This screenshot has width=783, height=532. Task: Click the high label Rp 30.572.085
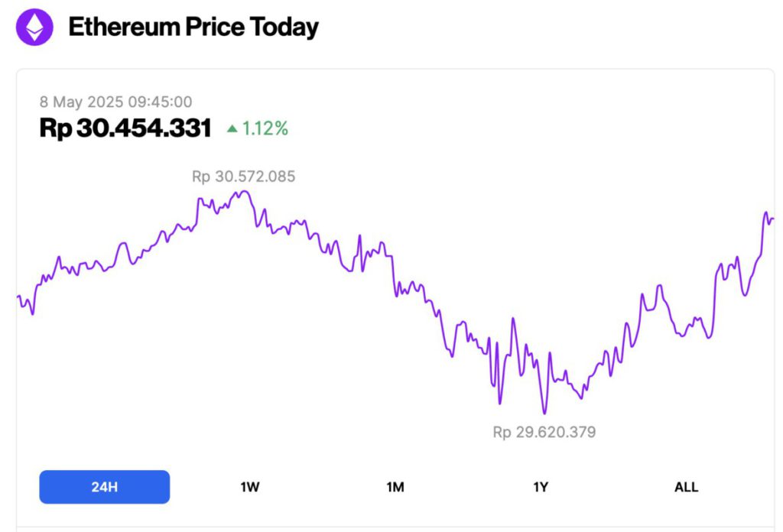(243, 177)
